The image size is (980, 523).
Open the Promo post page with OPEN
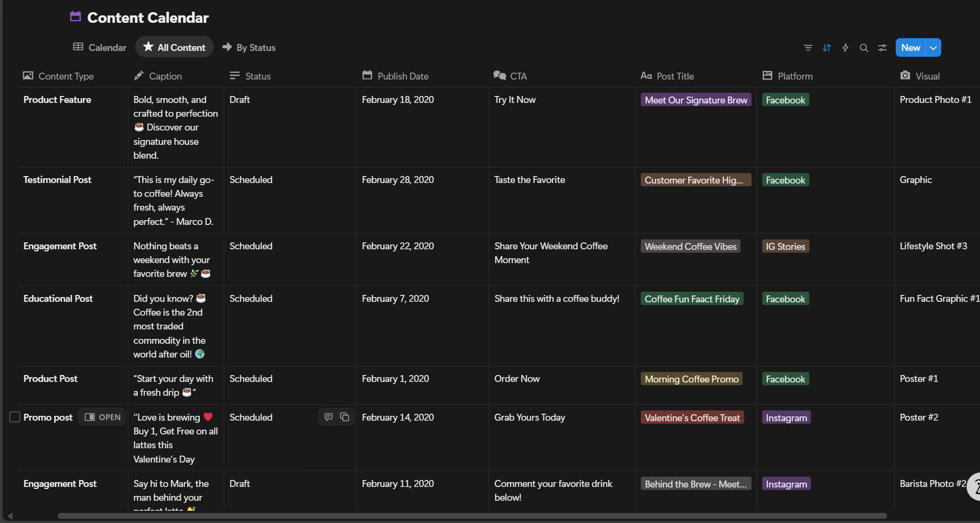103,417
